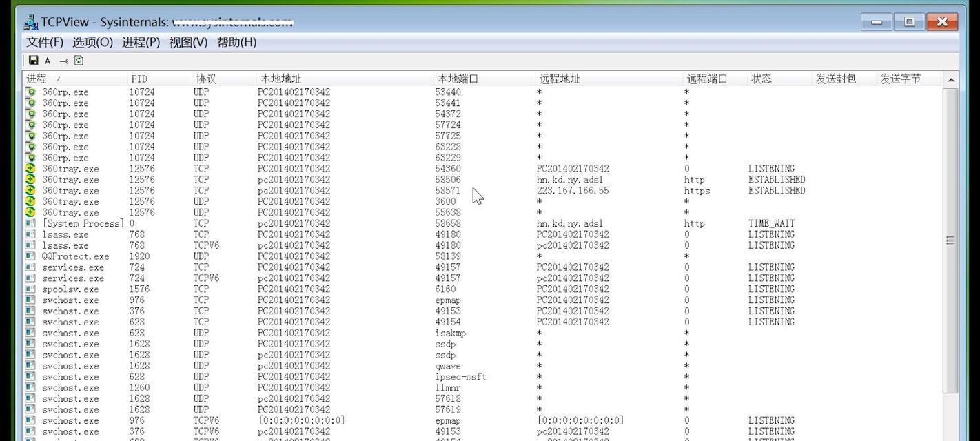The width and height of the screenshot is (980, 441).
Task: Sort by the 本地端口 column header
Action: click(484, 79)
